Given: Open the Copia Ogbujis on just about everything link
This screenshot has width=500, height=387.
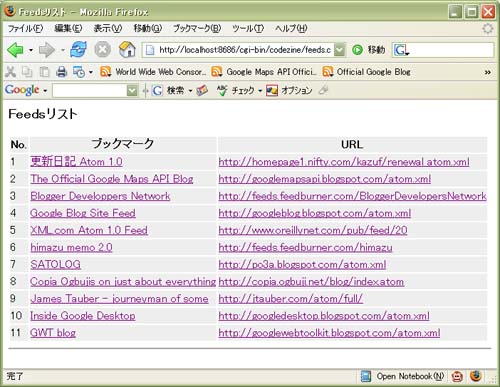Looking at the screenshot, I should pyautogui.click(x=123, y=282).
